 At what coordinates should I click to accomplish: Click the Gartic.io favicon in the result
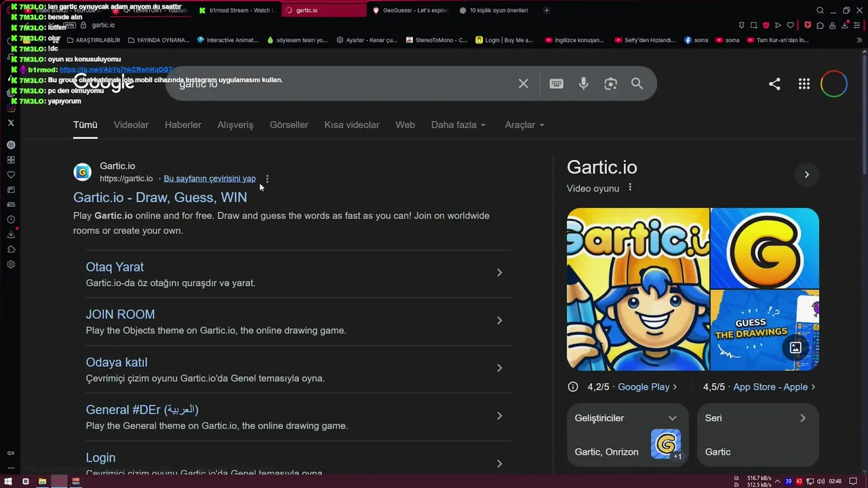pyautogui.click(x=83, y=172)
